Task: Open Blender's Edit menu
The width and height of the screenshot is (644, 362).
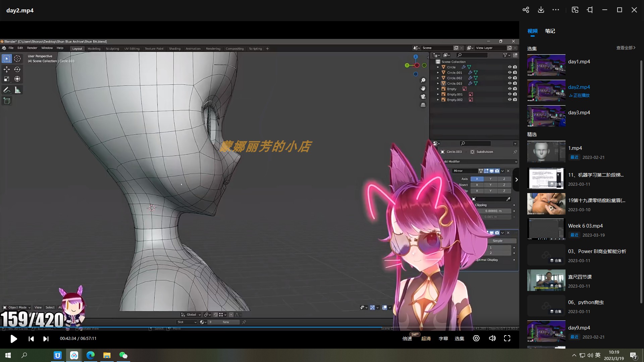Action: click(x=20, y=48)
